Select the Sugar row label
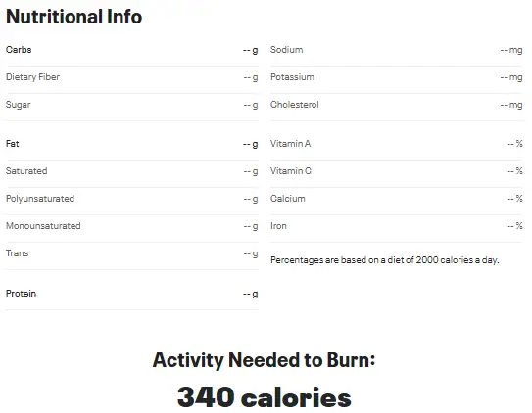532x413 pixels. (18, 105)
